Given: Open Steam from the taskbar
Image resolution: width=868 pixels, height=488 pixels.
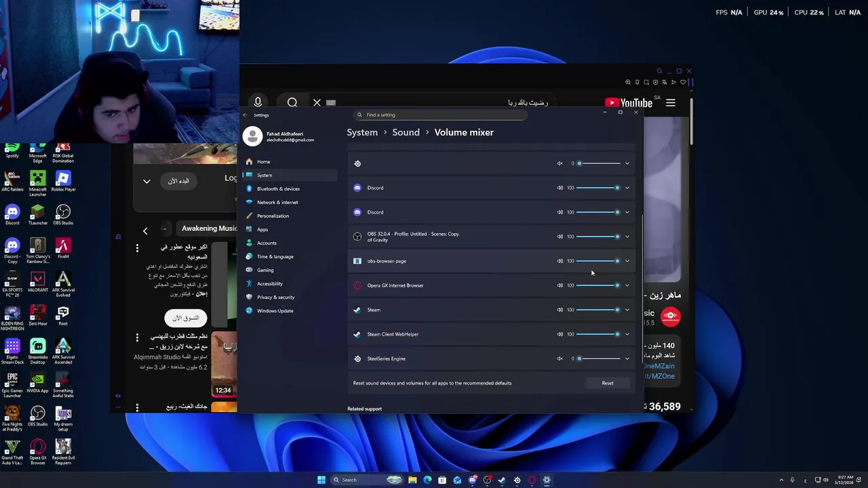Looking at the screenshot, I should [502, 480].
